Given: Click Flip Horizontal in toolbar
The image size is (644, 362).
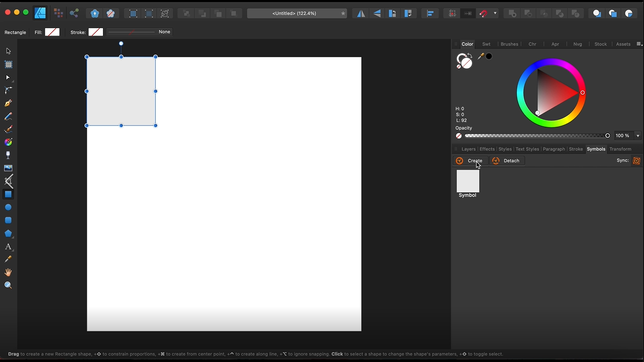Looking at the screenshot, I should click(x=361, y=14).
